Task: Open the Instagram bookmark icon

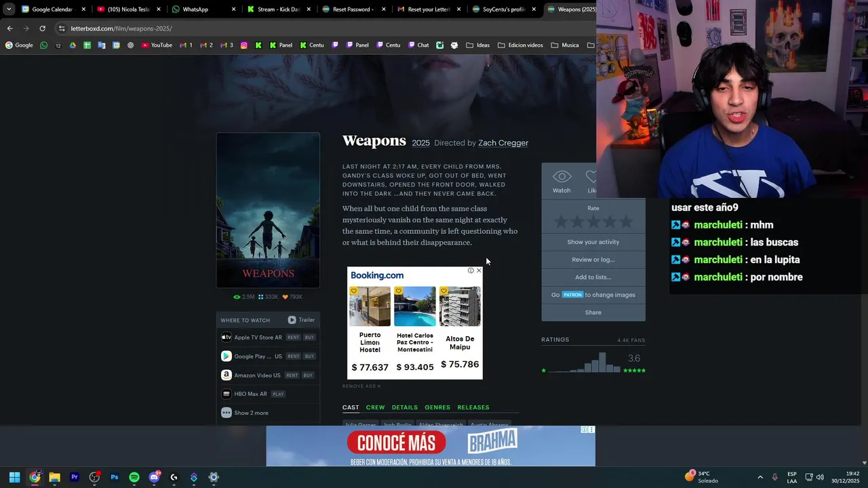Action: tap(244, 45)
